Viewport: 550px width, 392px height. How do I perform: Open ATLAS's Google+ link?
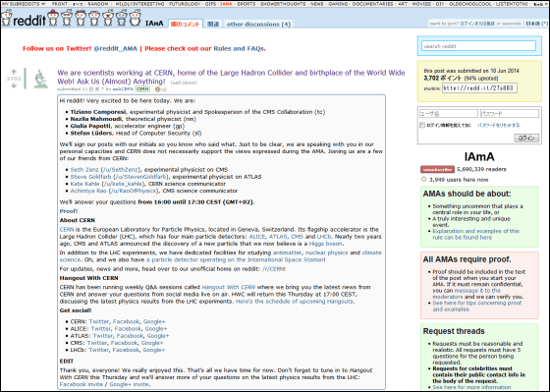(x=158, y=336)
